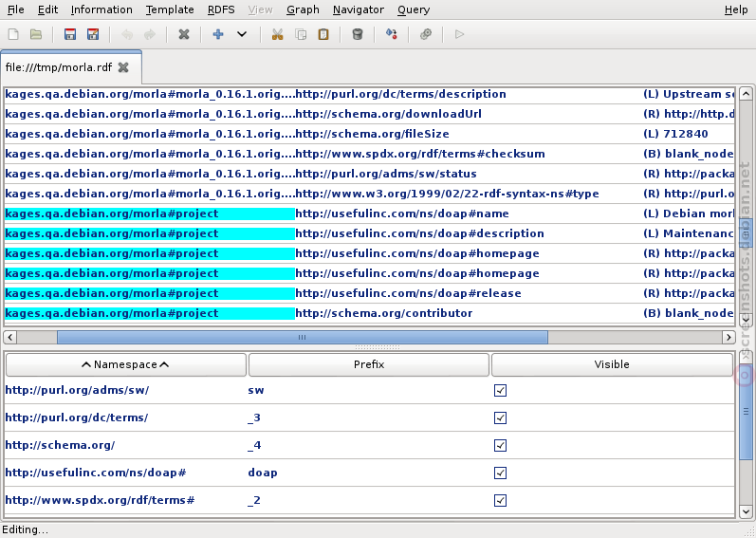The image size is (756, 538).
Task: Paste with the clipboard icon
Action: tap(323, 34)
